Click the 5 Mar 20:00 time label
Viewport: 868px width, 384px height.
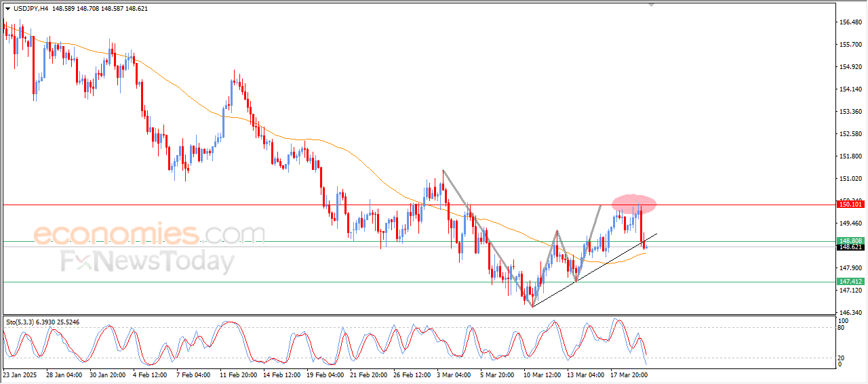click(x=498, y=374)
